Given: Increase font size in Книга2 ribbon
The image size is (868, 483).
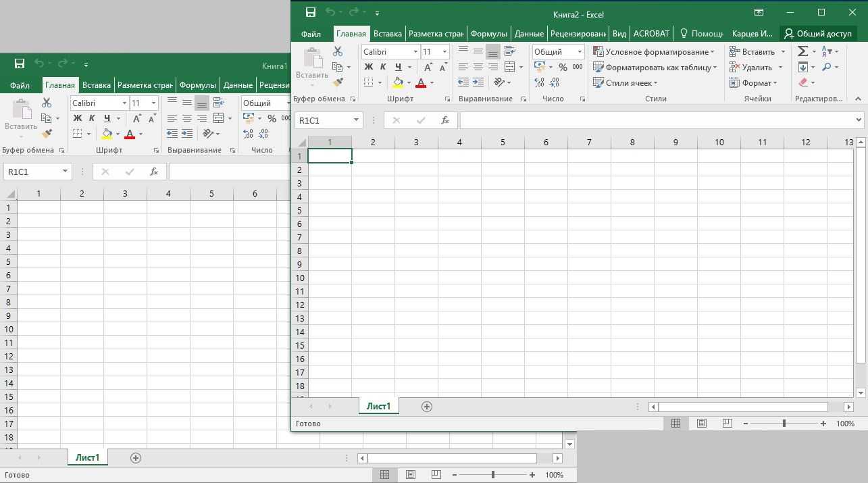Looking at the screenshot, I should [428, 67].
